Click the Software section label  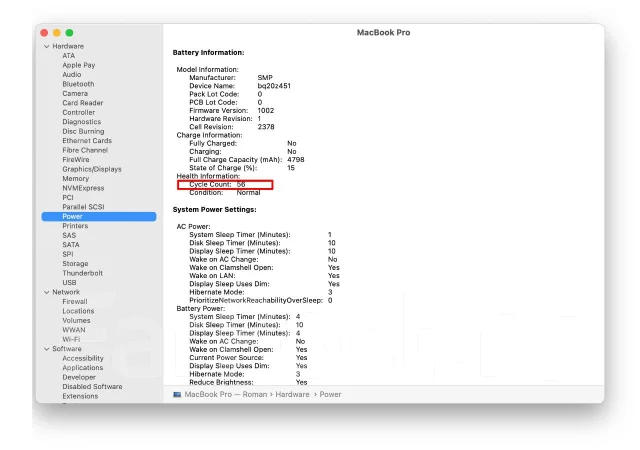pos(67,349)
